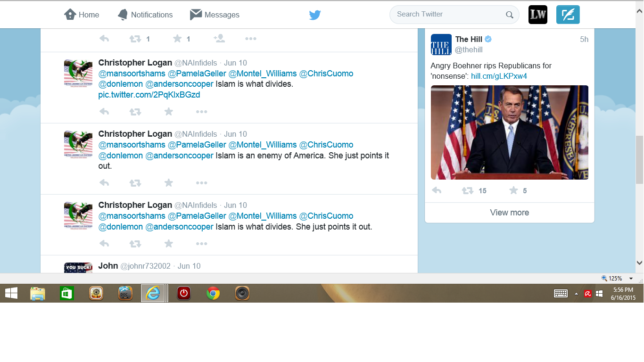The width and height of the screenshot is (644, 362).
Task: Favorite The Hill tweet with 5 stars
Action: [513, 190]
